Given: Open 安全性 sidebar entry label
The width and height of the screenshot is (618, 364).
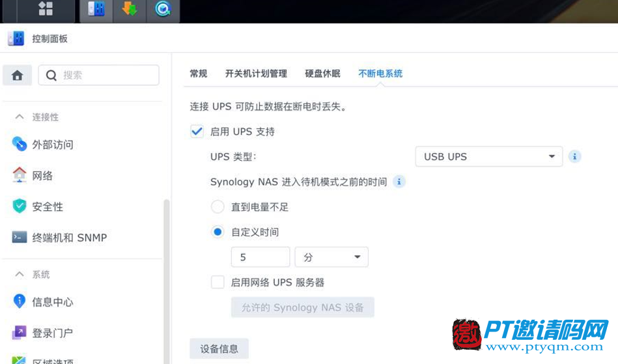Looking at the screenshot, I should coord(48,206).
